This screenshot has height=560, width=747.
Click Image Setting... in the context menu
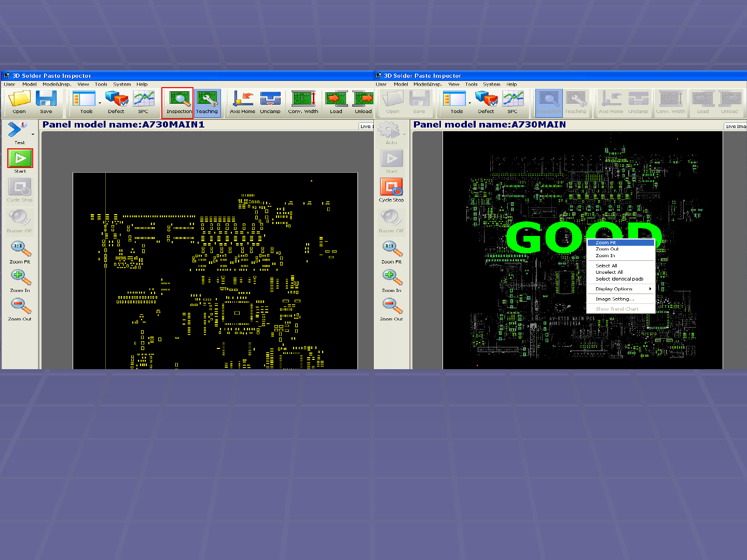pyautogui.click(x=615, y=299)
